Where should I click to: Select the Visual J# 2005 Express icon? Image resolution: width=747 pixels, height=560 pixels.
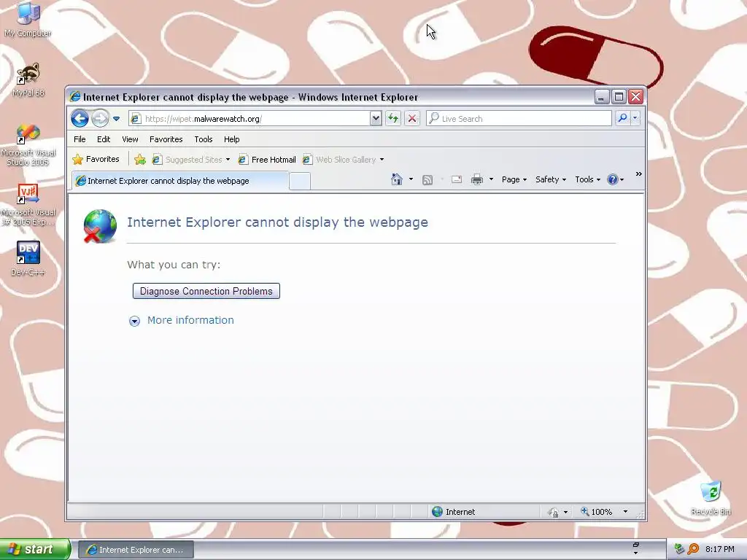28,205
